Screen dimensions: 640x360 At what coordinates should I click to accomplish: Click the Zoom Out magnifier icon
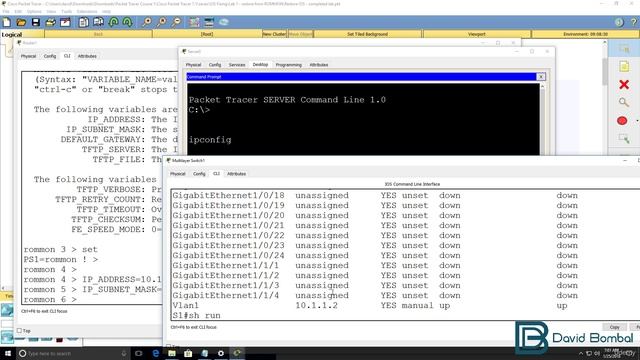pyautogui.click(x=176, y=22)
